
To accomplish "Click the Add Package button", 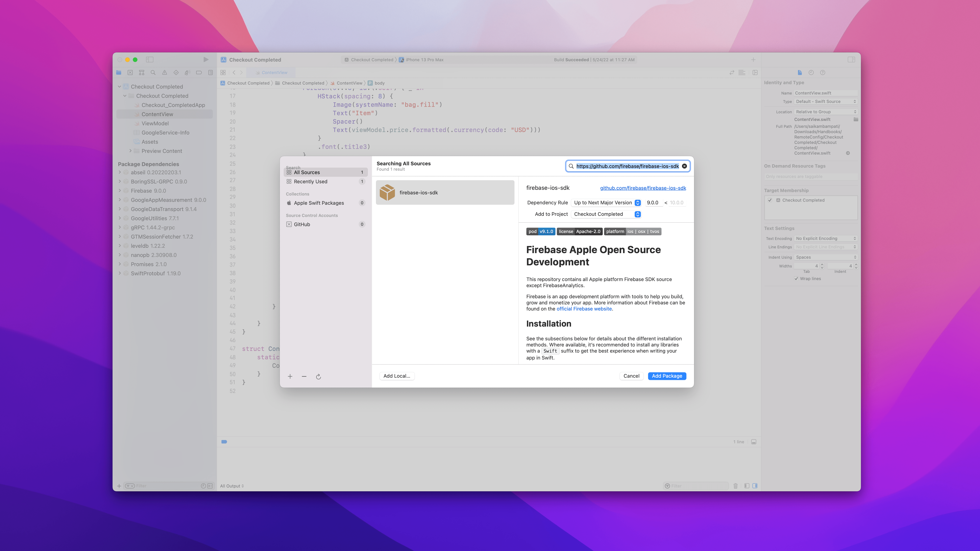I will click(667, 376).
